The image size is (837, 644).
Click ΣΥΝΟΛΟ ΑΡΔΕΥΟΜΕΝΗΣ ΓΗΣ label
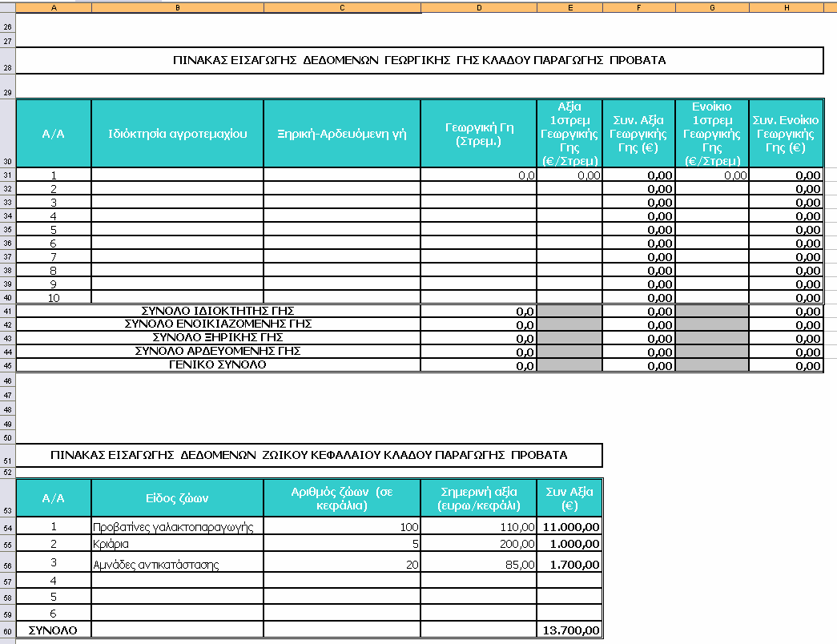point(218,352)
